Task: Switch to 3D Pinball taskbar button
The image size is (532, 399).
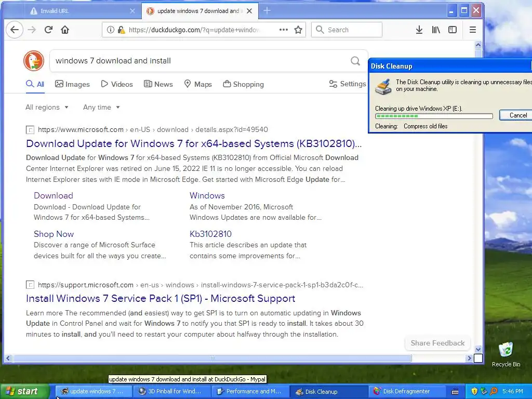Action: 171,391
